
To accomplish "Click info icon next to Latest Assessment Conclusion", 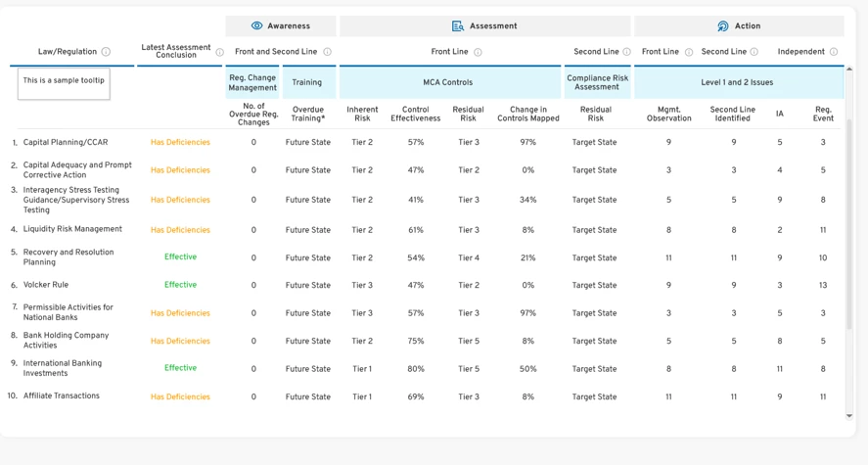I will pos(220,52).
